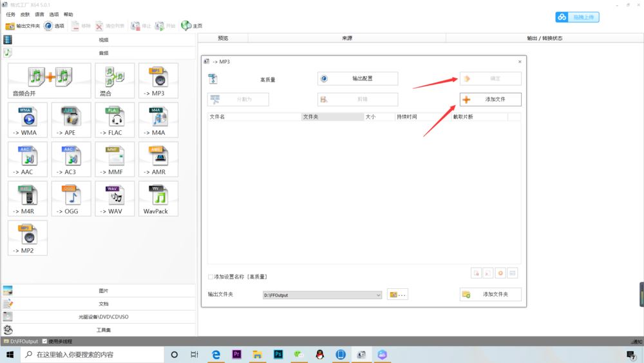Choose the -> WAV conversion icon
This screenshot has height=363, width=644.
tap(115, 199)
